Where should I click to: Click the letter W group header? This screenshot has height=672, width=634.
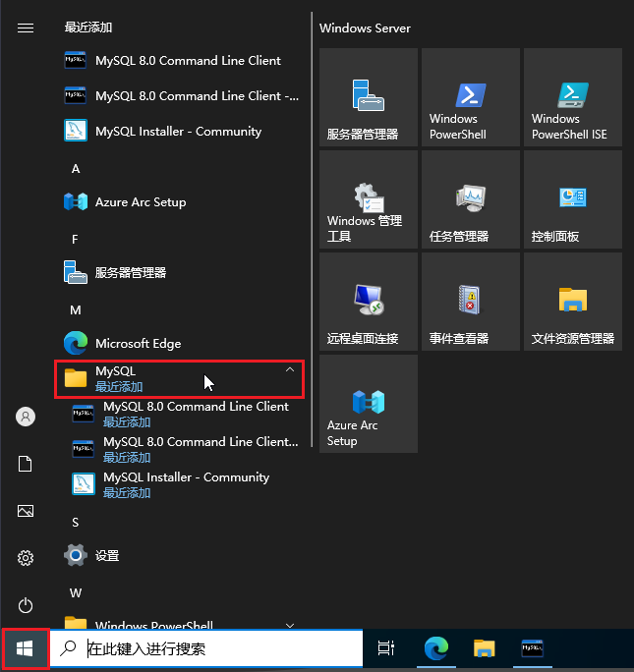tap(76, 593)
